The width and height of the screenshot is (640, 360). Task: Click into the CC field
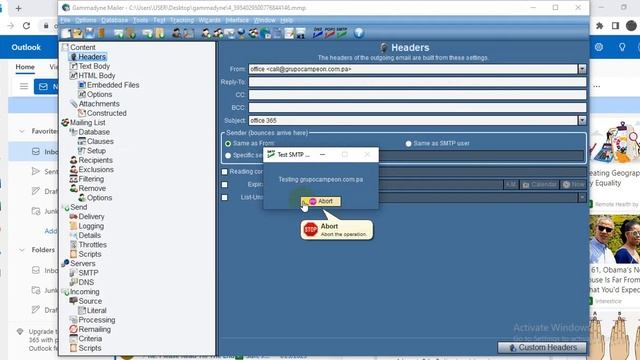pyautogui.click(x=417, y=95)
